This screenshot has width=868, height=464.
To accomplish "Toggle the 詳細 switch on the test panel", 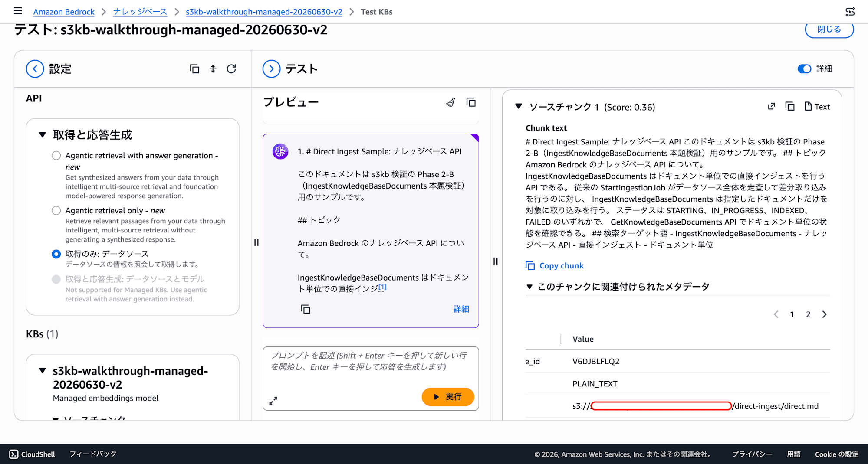I will point(804,69).
